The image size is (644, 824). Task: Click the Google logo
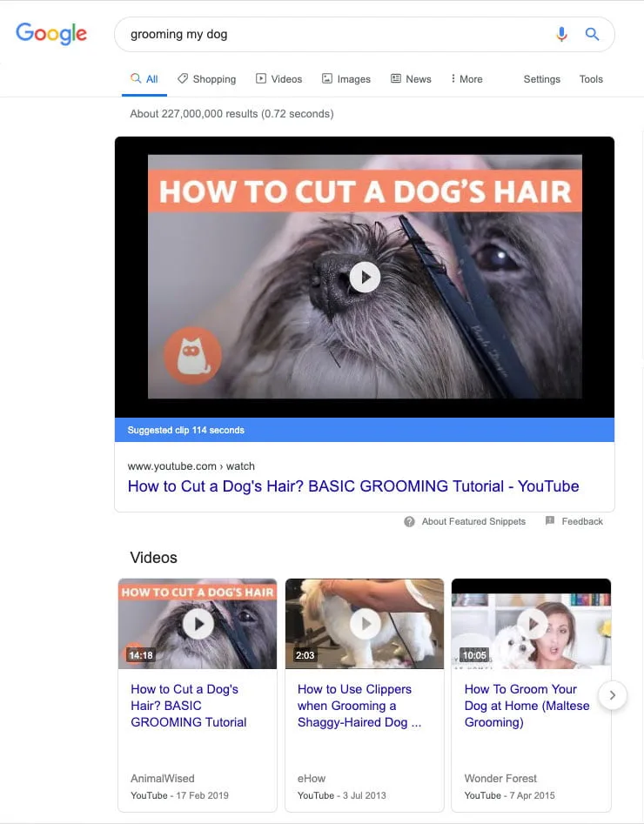[x=51, y=34]
